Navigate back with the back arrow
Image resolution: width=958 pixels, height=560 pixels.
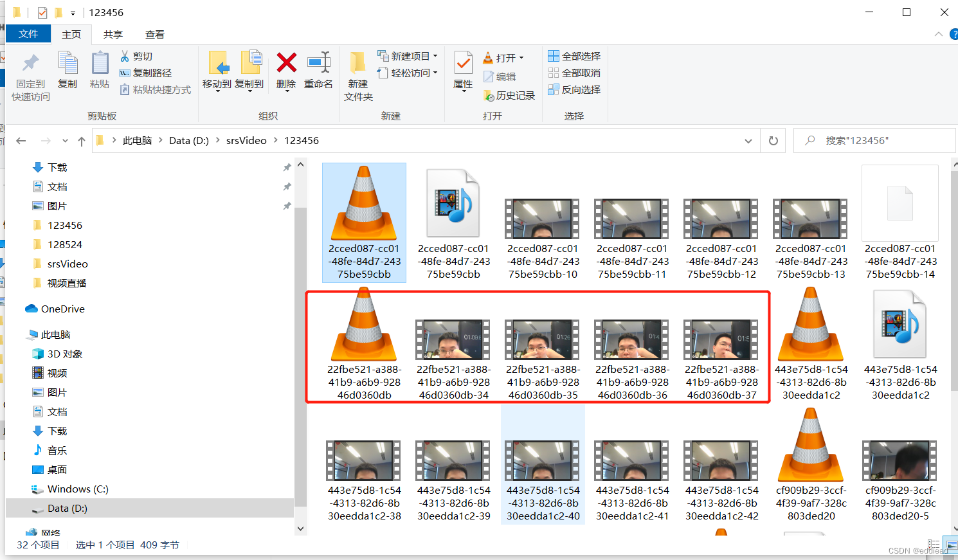[x=21, y=140]
